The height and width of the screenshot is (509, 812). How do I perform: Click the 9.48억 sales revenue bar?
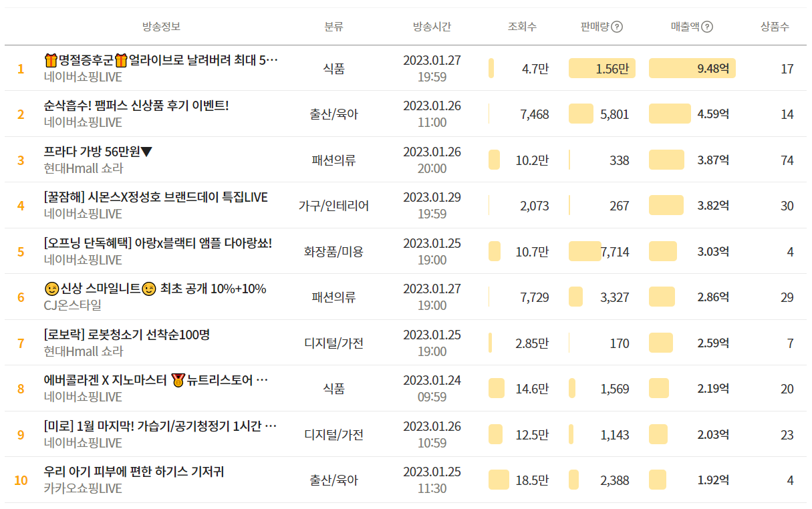(692, 68)
